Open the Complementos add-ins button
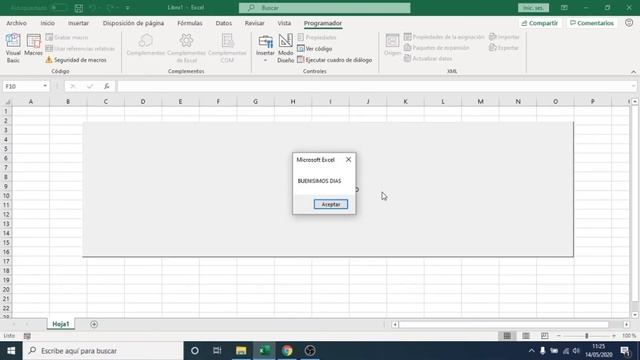Image resolution: width=640 pixels, height=360 pixels. (145, 45)
